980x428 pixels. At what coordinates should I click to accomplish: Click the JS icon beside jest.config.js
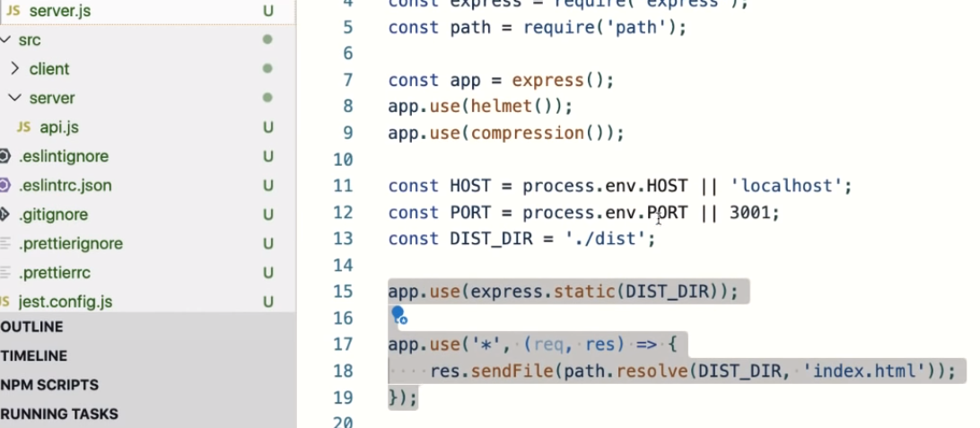[4, 302]
